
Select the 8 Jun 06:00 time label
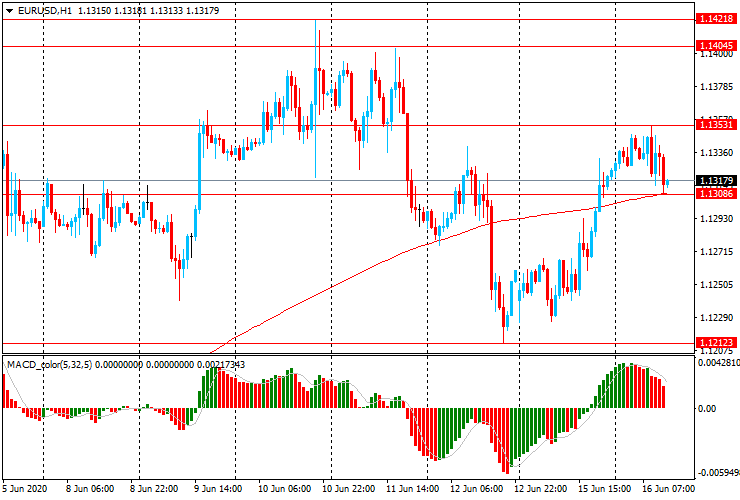tap(90, 488)
